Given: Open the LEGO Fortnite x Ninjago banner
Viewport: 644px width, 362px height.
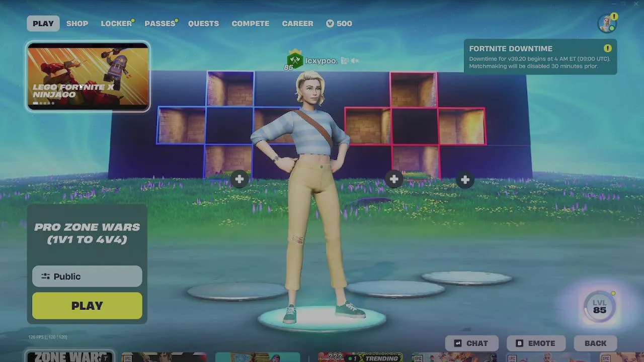Looking at the screenshot, I should pos(88,76).
